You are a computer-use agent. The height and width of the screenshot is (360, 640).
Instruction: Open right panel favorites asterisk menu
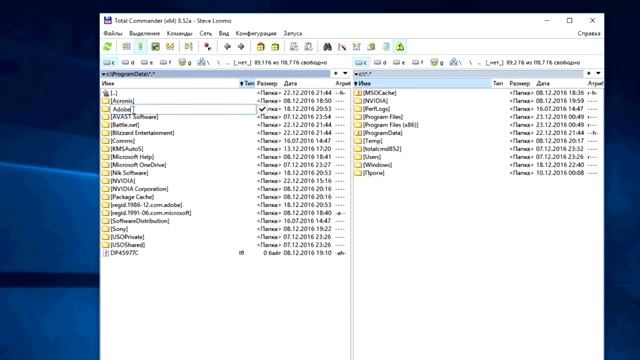(x=589, y=73)
